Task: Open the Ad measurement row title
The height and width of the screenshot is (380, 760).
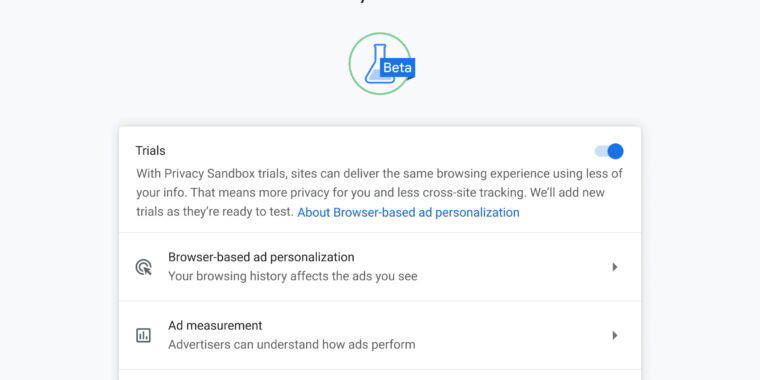Action: pyautogui.click(x=215, y=325)
